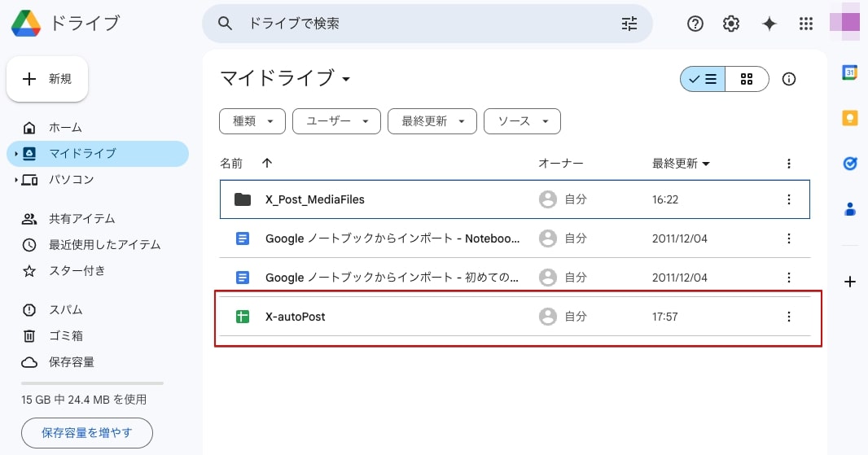Switch to list layout view
868x455 pixels.
click(x=703, y=79)
